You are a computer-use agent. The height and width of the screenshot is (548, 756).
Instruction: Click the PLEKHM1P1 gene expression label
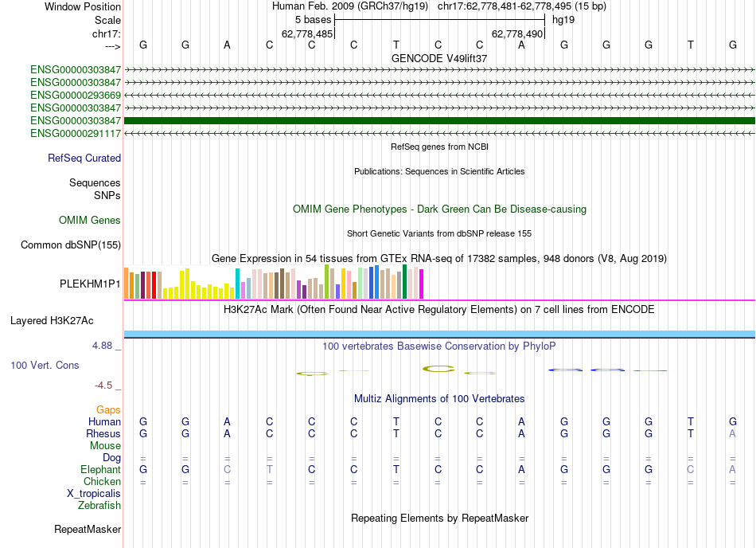pyautogui.click(x=90, y=284)
